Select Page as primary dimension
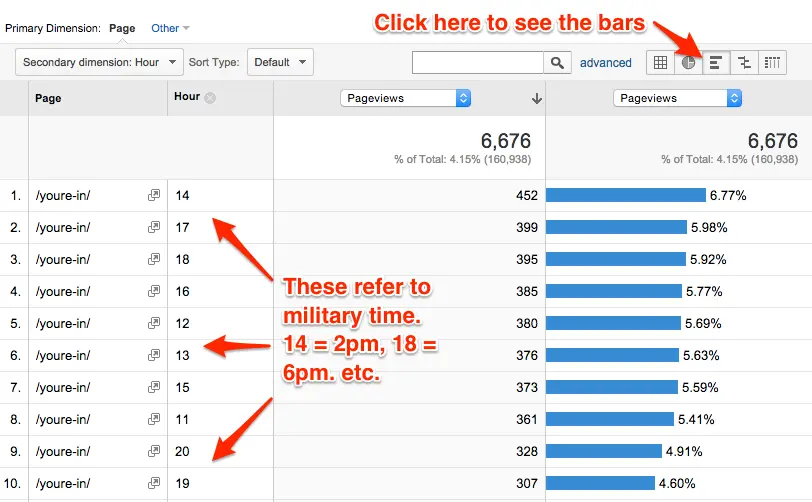Image resolution: width=812 pixels, height=502 pixels. pyautogui.click(x=122, y=29)
